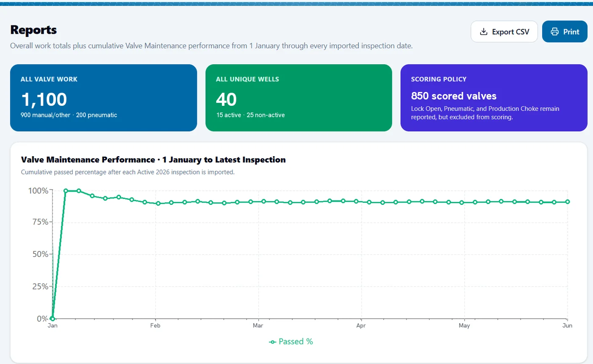Click the 1,100 valve work total

(x=44, y=99)
